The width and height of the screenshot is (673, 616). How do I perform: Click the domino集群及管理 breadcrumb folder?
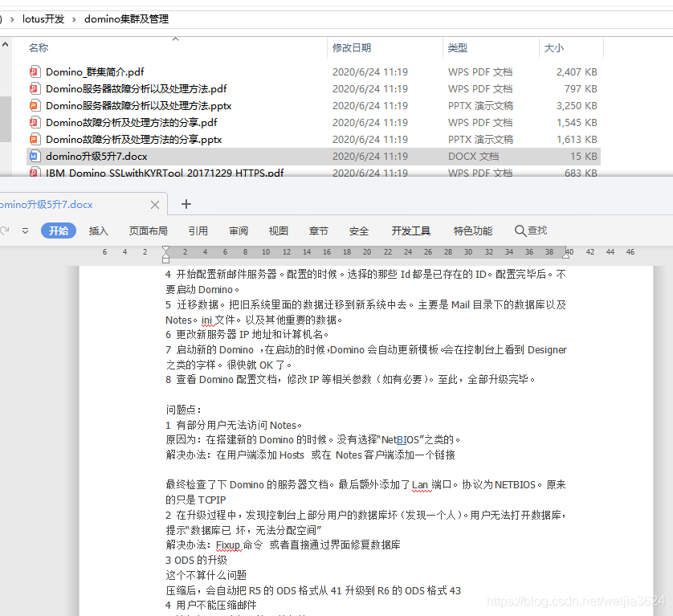[126, 19]
